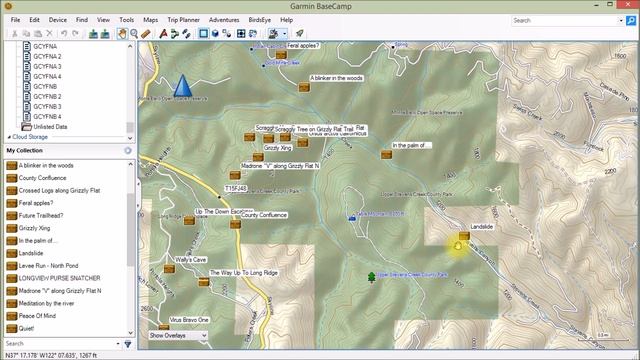Select the Measure ruler tool
This screenshot has height=360, width=640.
(146, 34)
